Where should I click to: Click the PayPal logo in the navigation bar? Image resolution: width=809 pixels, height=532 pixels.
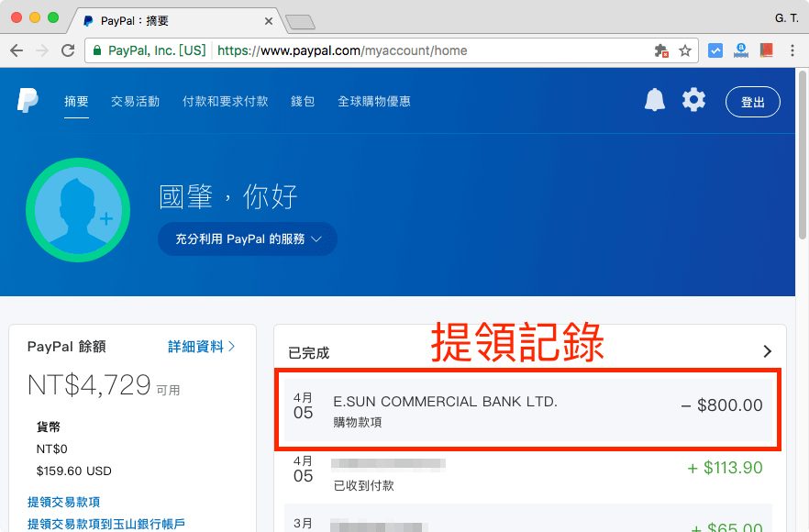(28, 101)
